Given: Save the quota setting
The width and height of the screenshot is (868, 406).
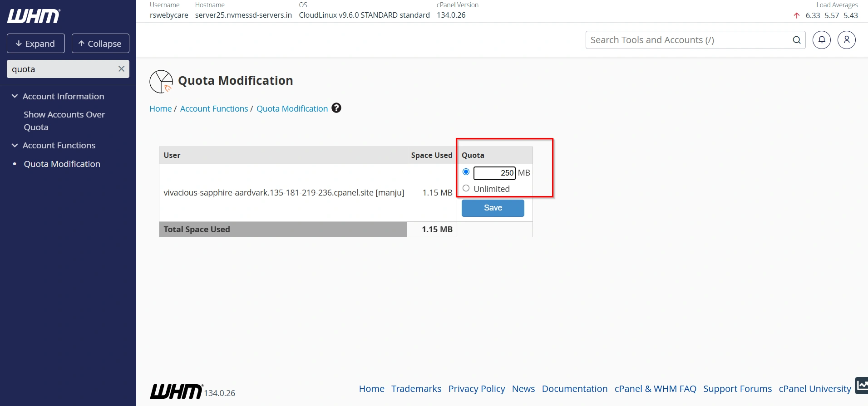Looking at the screenshot, I should (x=493, y=208).
